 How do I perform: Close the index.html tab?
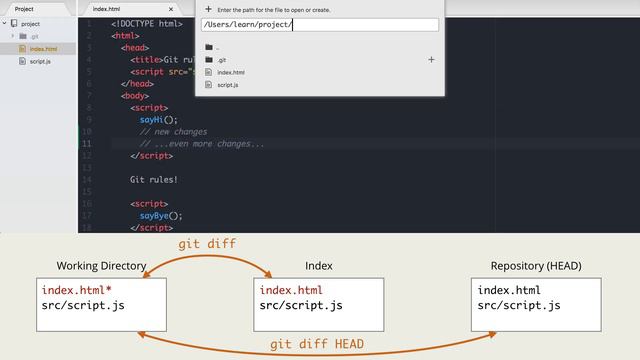171,9
